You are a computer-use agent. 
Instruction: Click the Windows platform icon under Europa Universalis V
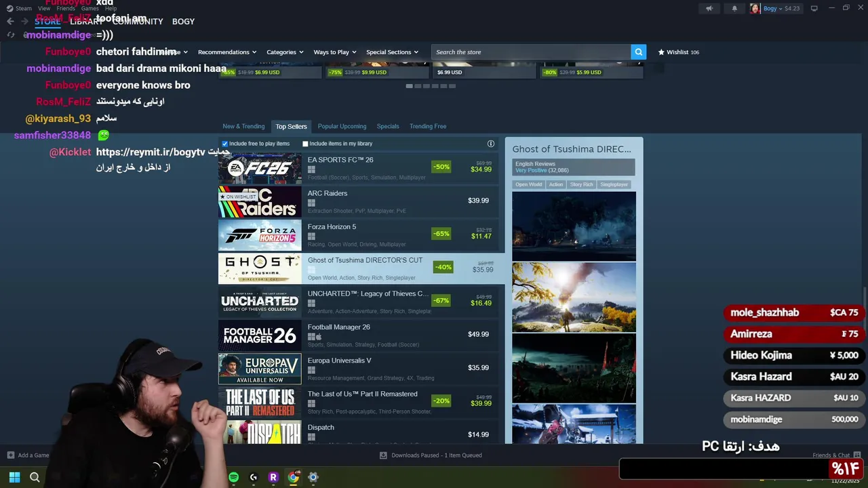pyautogui.click(x=311, y=370)
